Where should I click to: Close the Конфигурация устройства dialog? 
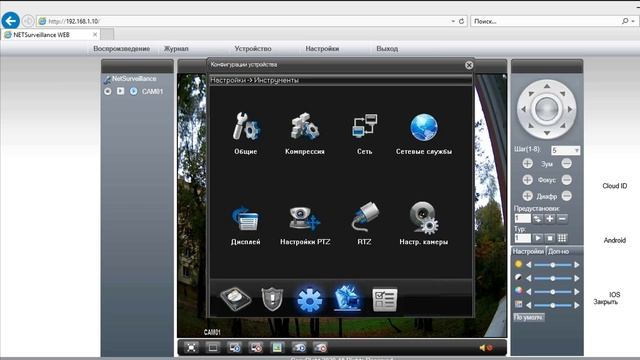(x=469, y=65)
